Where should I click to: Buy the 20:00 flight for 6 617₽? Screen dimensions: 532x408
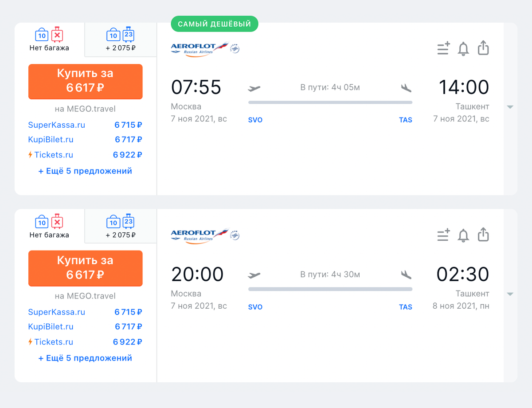click(x=85, y=268)
